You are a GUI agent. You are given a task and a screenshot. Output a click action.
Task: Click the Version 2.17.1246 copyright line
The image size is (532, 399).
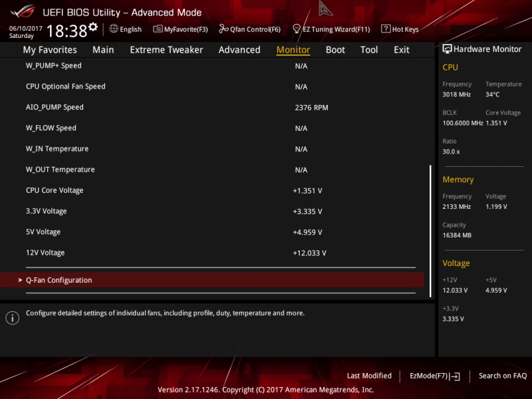pyautogui.click(x=265, y=390)
